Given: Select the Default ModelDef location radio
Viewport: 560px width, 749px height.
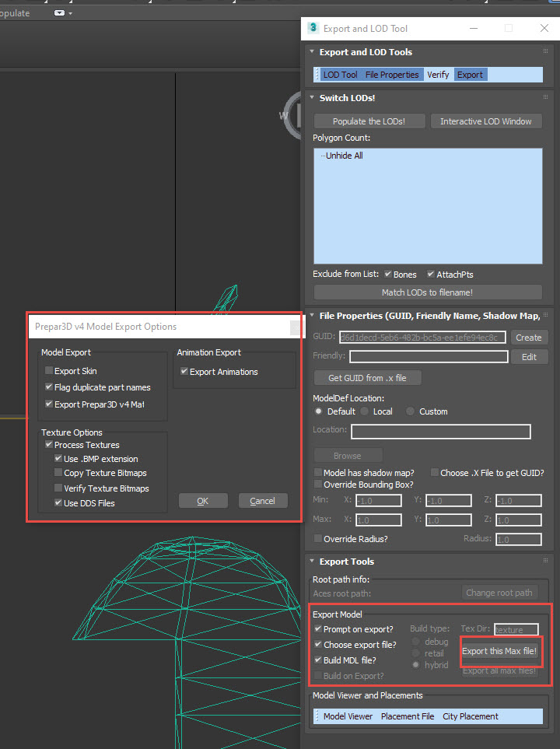Looking at the screenshot, I should 318,411.
